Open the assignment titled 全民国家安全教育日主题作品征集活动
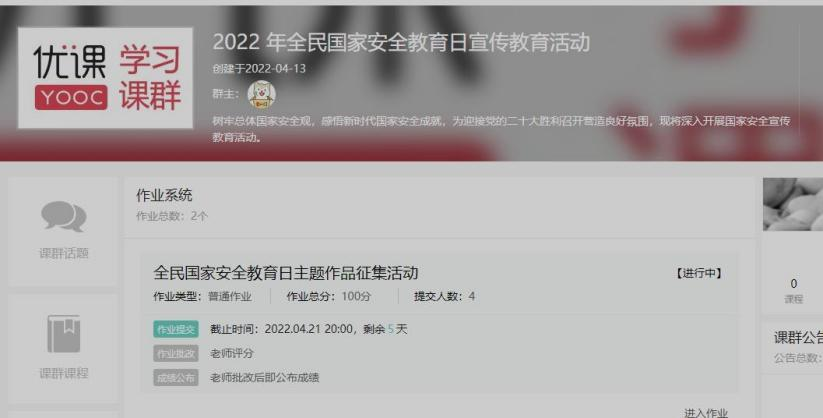This screenshot has width=823, height=418. (286, 273)
